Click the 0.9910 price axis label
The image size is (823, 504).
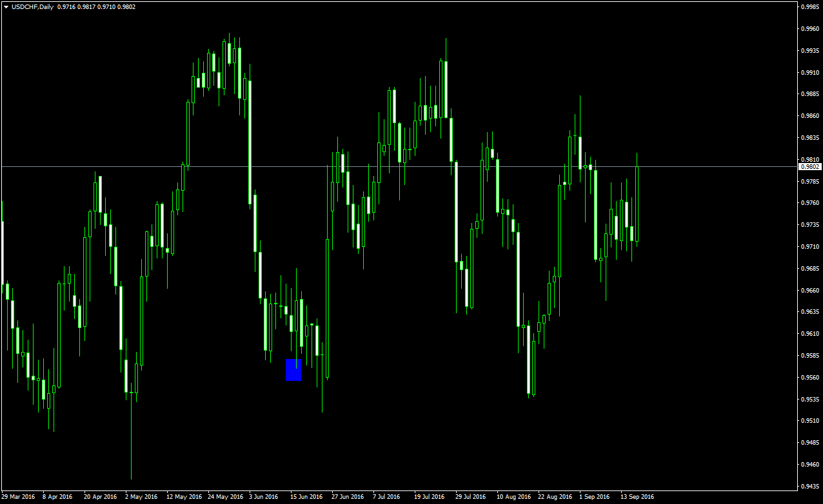810,73
